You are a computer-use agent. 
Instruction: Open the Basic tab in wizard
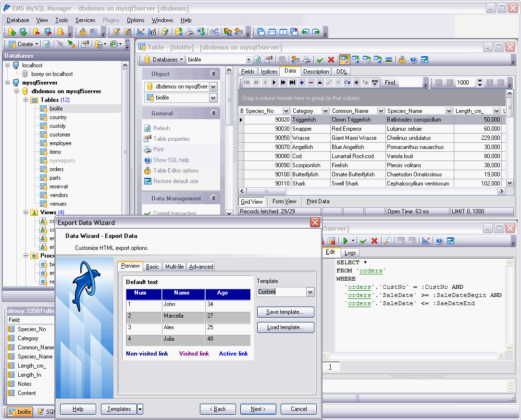click(152, 267)
